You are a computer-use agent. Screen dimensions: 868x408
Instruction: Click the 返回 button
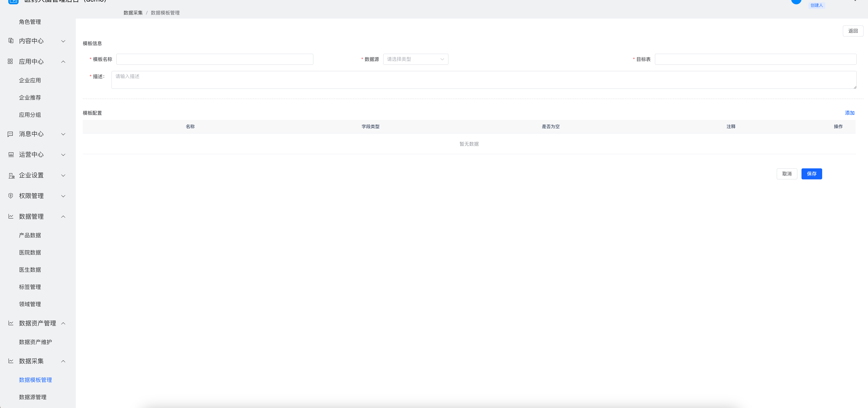853,31
